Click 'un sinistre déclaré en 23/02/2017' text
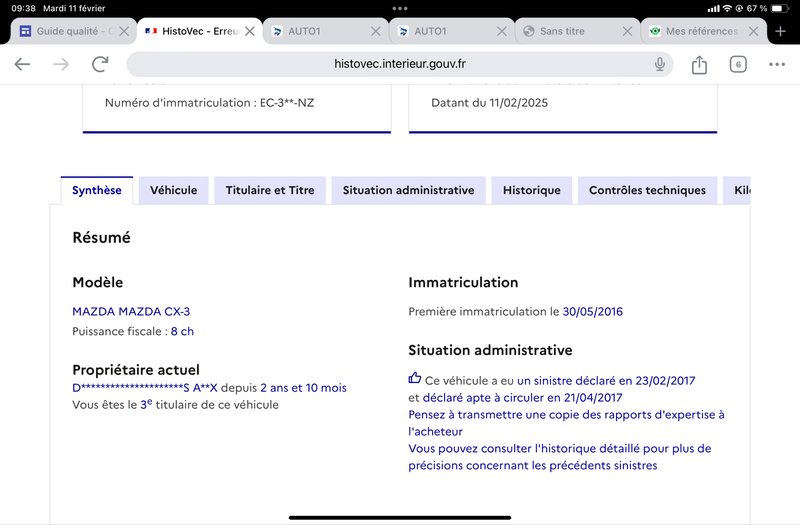The width and height of the screenshot is (800, 525). coord(606,381)
